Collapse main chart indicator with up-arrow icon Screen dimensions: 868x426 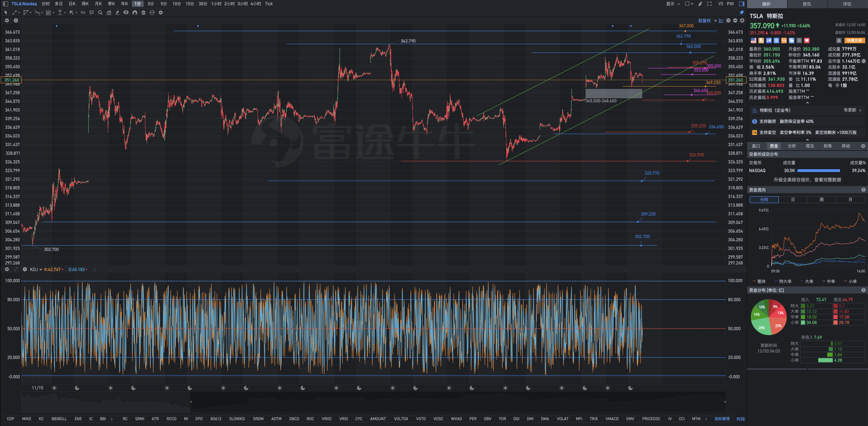coord(16,21)
